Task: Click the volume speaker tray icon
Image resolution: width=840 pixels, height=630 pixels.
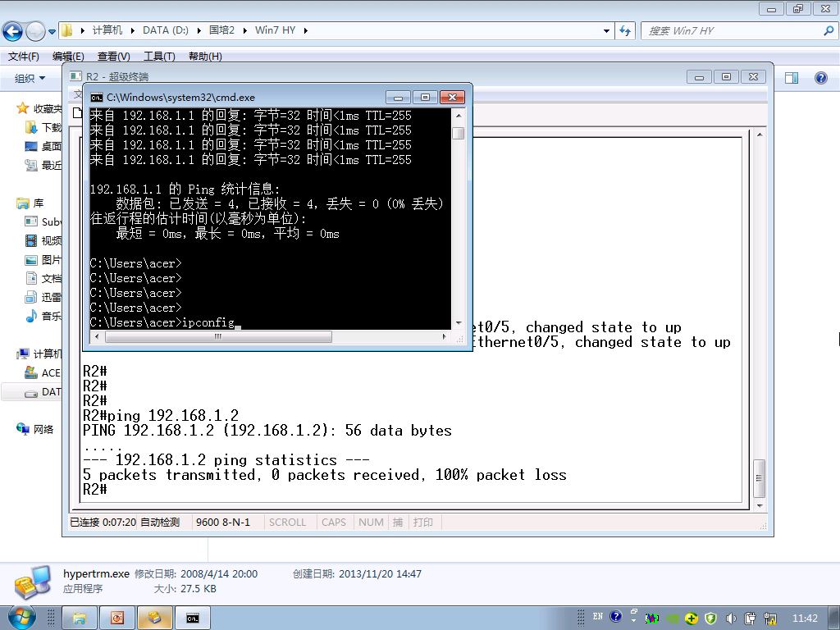Action: pos(731,619)
